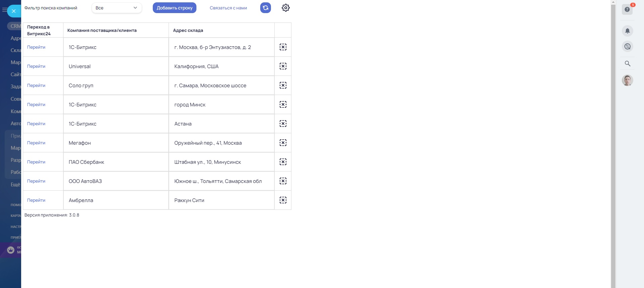Select the CRM item in the sidebar
This screenshot has height=288, width=644.
click(x=14, y=26)
